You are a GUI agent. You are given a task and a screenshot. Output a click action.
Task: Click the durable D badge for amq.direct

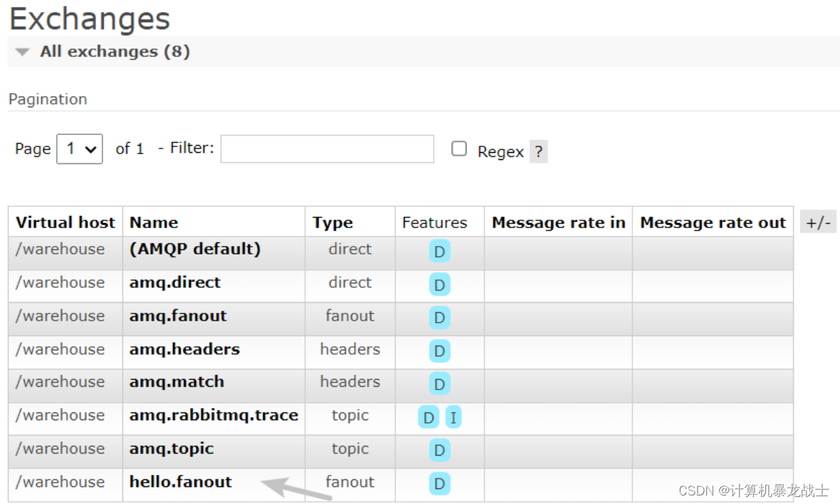439,284
